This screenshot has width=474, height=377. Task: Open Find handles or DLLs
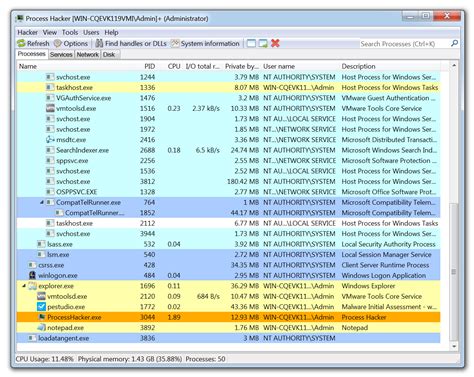131,43
